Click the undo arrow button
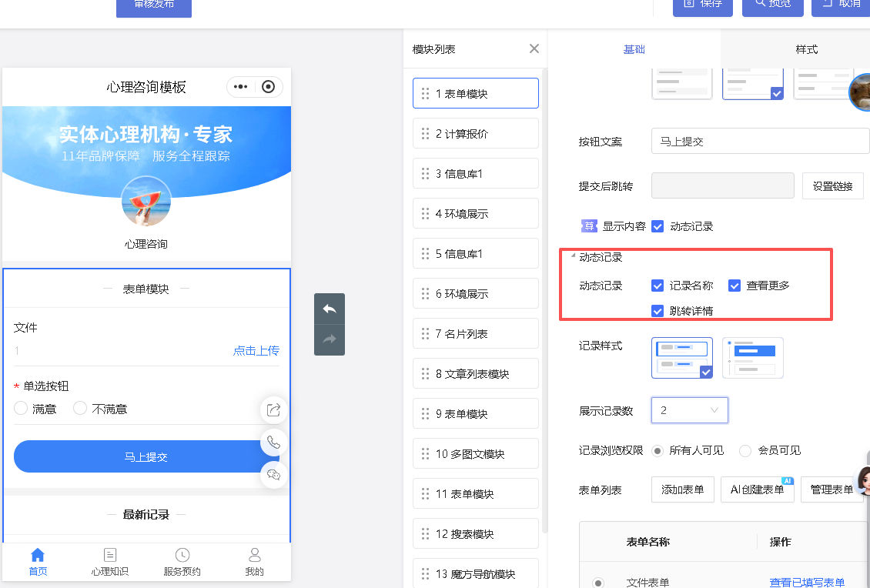This screenshot has width=870, height=588. (x=330, y=309)
